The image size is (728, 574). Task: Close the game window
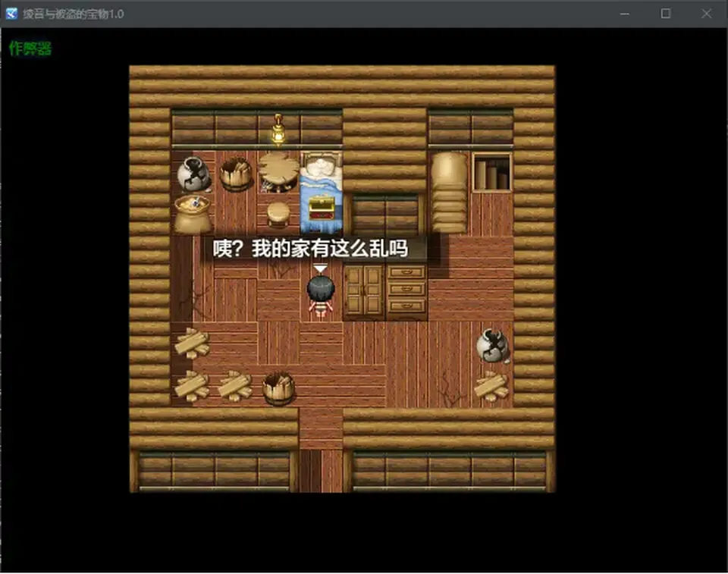pyautogui.click(x=706, y=14)
